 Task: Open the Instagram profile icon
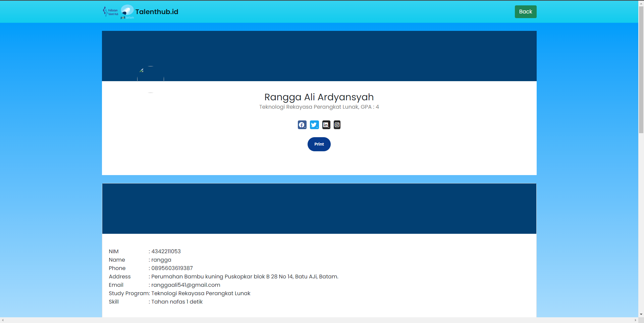pyautogui.click(x=337, y=125)
